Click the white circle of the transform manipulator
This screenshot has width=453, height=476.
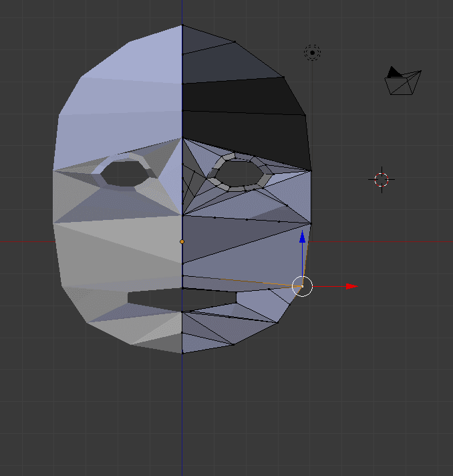[x=302, y=286]
